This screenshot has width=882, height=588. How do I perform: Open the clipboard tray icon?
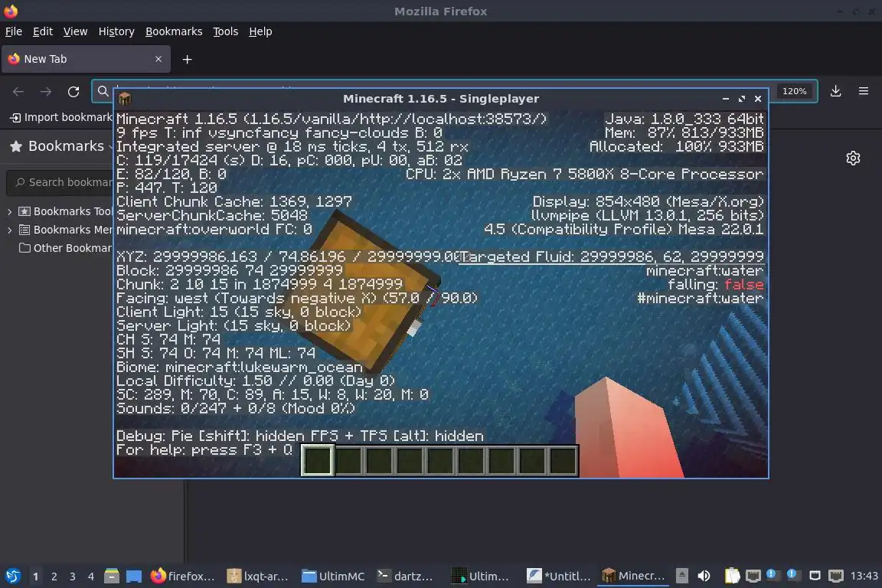pos(732,576)
